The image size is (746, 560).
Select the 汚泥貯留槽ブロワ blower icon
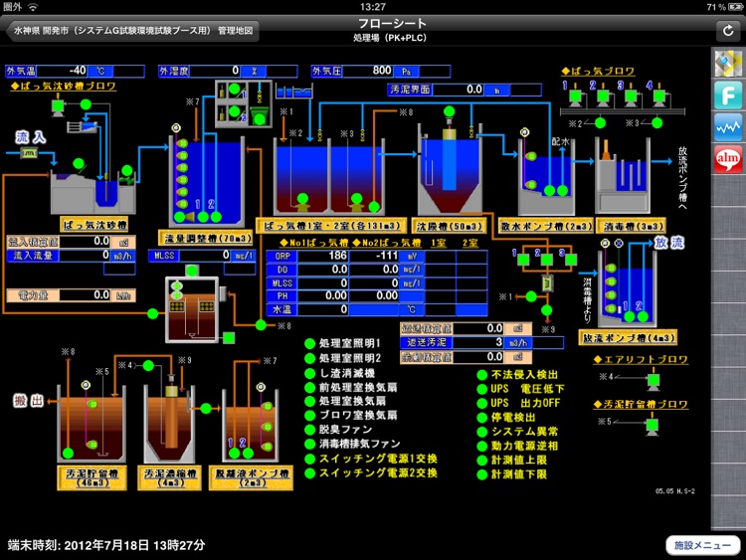(653, 425)
